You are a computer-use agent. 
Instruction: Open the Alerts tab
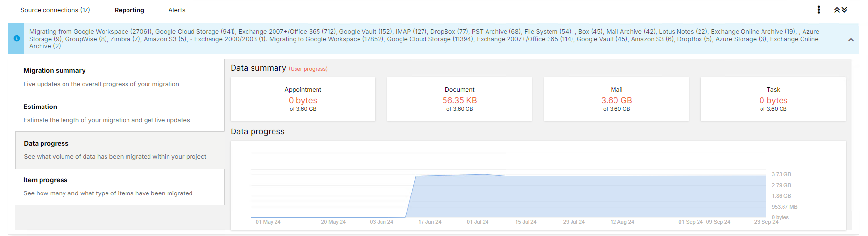coord(177,10)
